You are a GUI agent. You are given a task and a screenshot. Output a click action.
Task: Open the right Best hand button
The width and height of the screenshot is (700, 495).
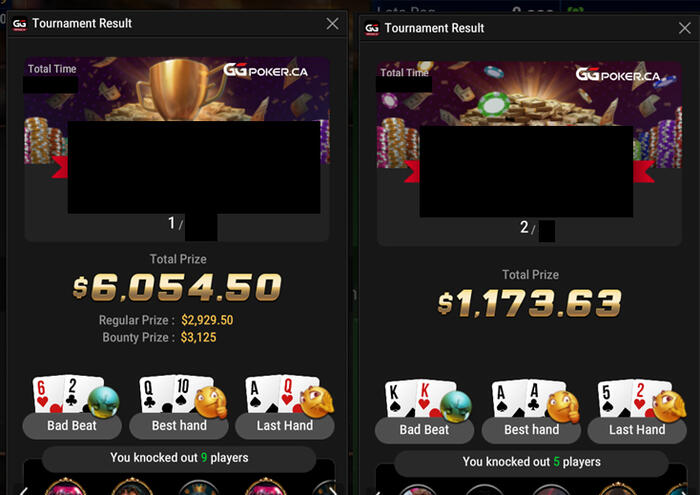click(x=531, y=430)
